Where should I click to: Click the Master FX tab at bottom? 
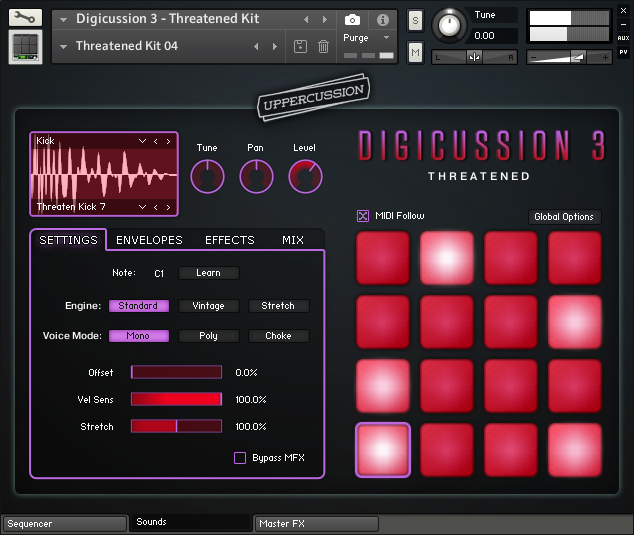(x=317, y=524)
